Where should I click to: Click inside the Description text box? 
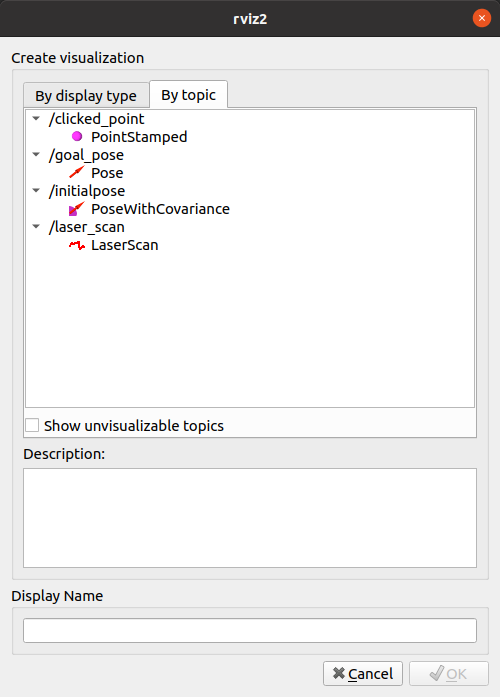(250, 518)
